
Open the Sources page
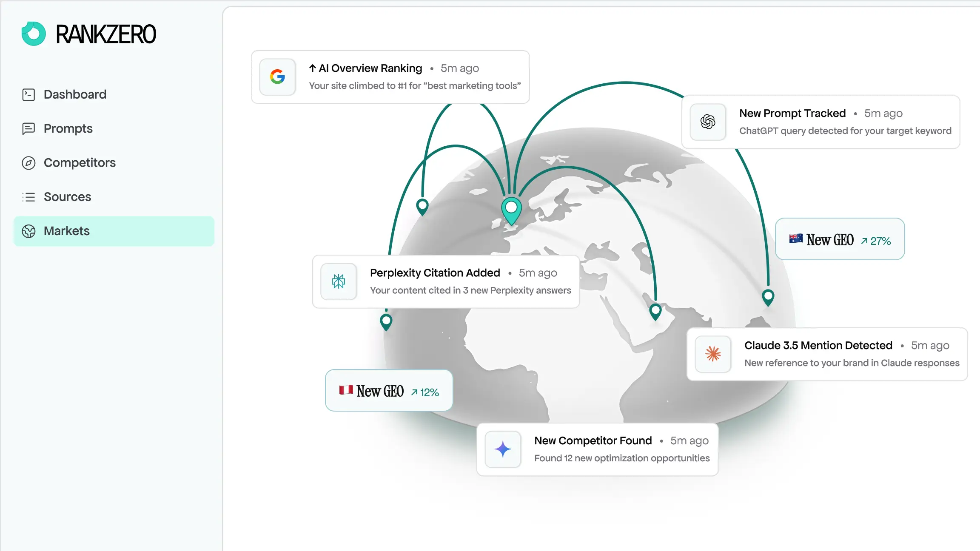tap(67, 197)
